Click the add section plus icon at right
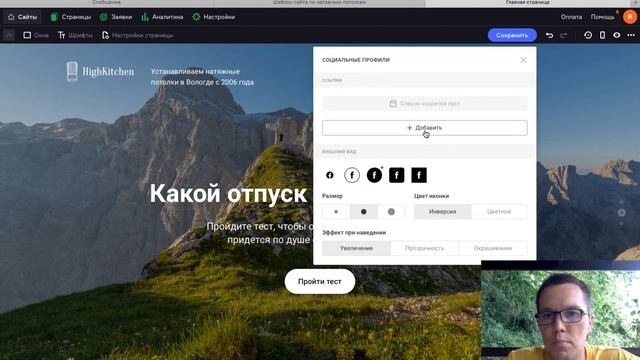Screen dimensions: 640x360 tap(622, 212)
